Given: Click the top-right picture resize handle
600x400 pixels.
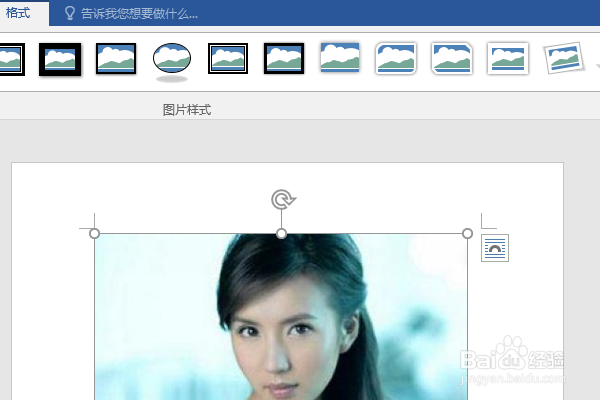Looking at the screenshot, I should tap(467, 233).
